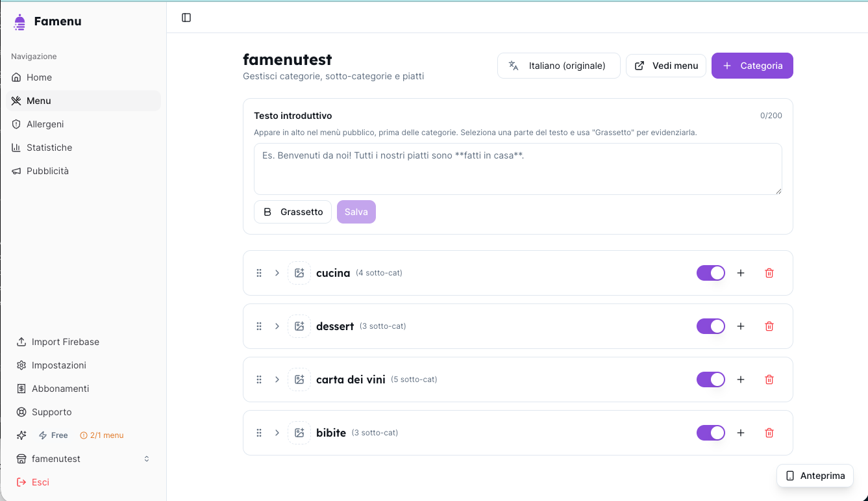This screenshot has height=501, width=868.
Task: Expand the bibite category
Action: 277,433
